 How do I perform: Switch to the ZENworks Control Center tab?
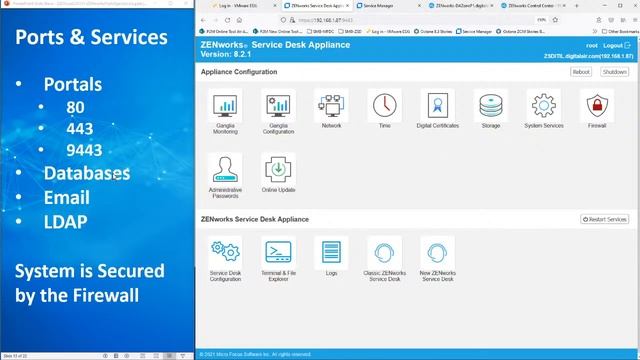533,6
